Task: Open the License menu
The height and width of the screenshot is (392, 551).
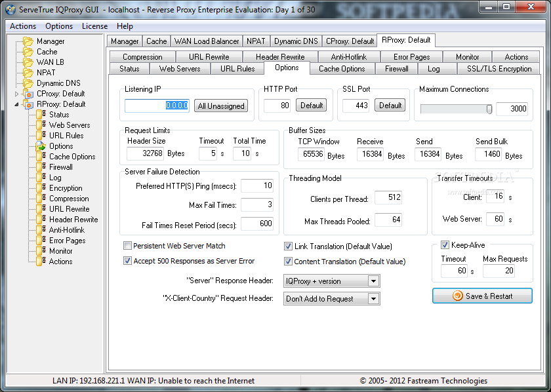Action: point(94,26)
